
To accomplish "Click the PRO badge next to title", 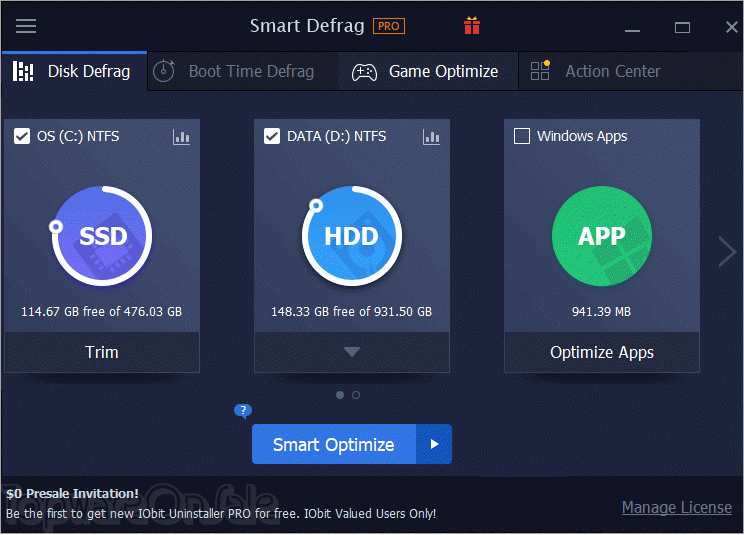I will click(x=389, y=26).
